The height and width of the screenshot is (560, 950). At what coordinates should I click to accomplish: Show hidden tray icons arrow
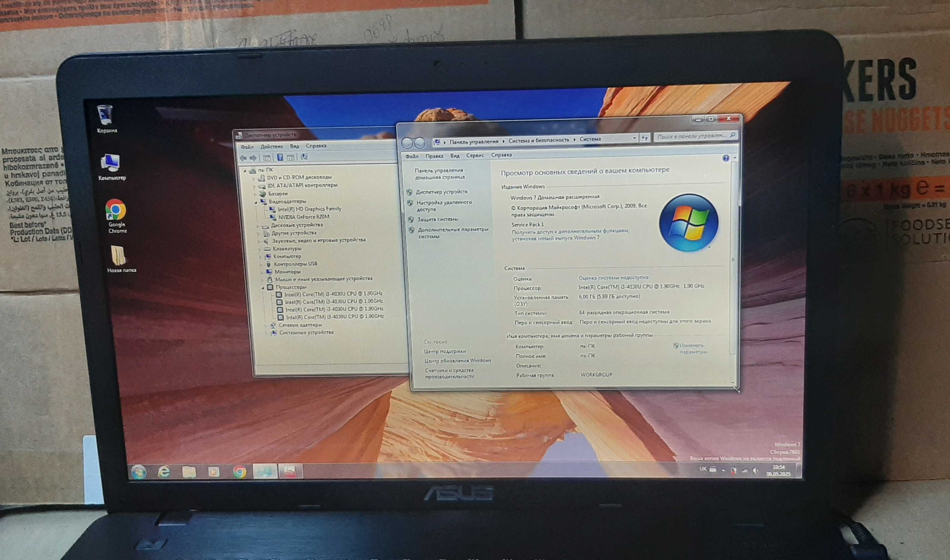[x=723, y=470]
